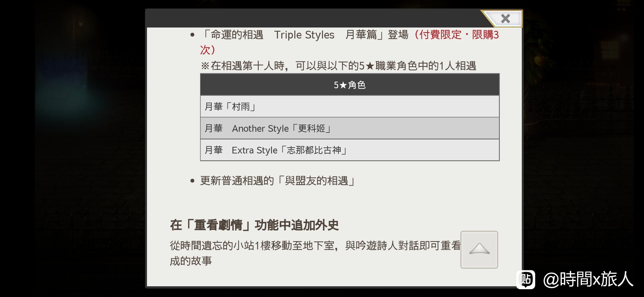The width and height of the screenshot is (644, 297).
Task: Click the 更新普通相遇的「與盟友的相遇」 bullet item
Action: 277,181
